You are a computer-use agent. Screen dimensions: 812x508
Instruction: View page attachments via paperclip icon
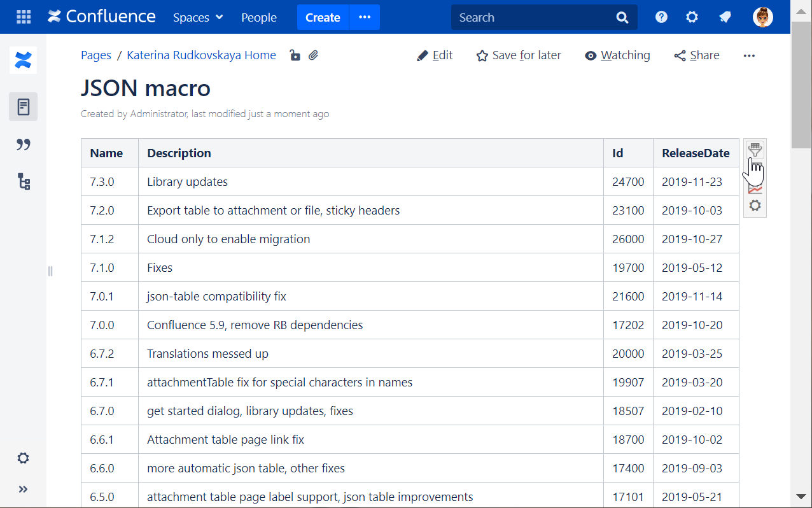pyautogui.click(x=313, y=55)
